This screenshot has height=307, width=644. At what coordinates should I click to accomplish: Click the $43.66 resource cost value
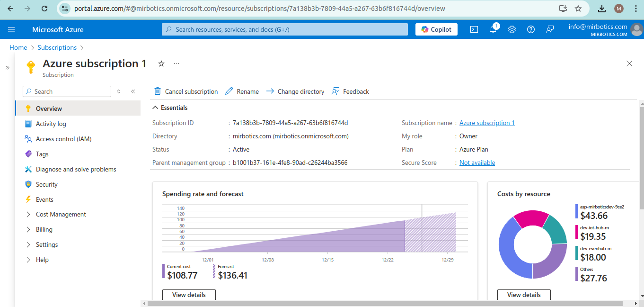[594, 216]
